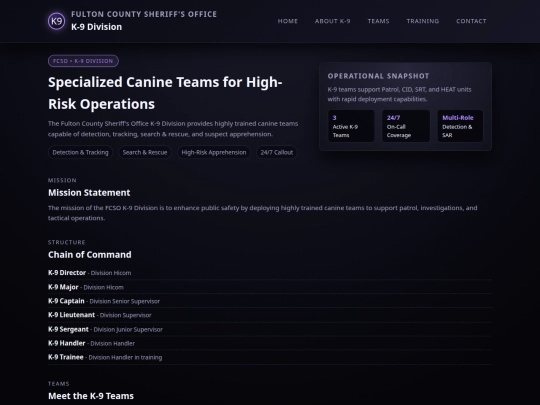Screen dimensions: 540x405
Task: Click the Meet the K-9 Teams heading
Action: pyautogui.click(x=91, y=396)
